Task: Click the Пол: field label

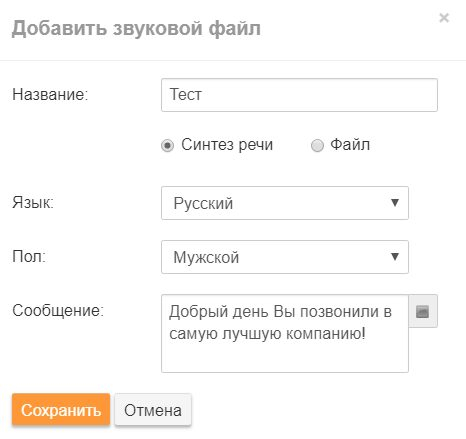Action: tap(29, 256)
